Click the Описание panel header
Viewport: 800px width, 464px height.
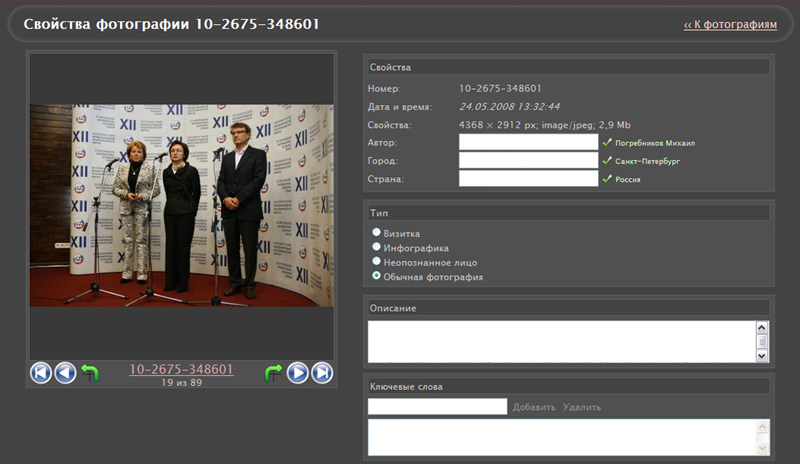pos(568,308)
